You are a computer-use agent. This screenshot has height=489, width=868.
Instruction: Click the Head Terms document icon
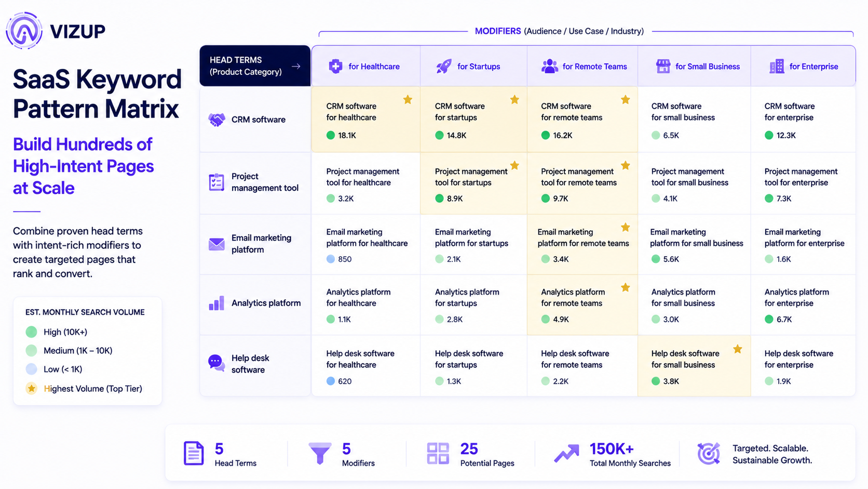click(194, 453)
